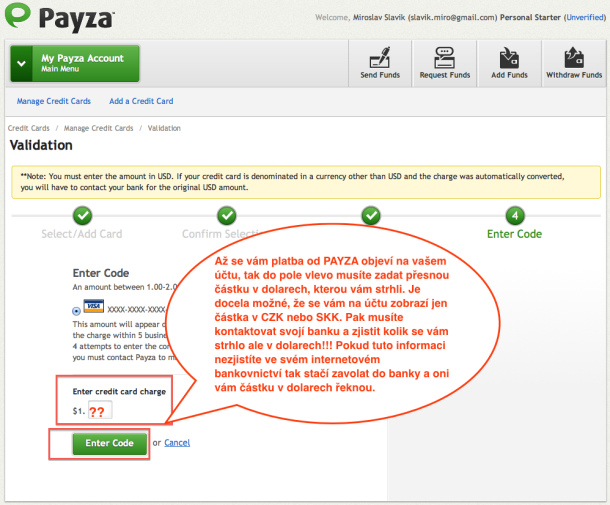The width and height of the screenshot is (610, 505).
Task: Focus the credit card charge input field
Action: coord(100,410)
